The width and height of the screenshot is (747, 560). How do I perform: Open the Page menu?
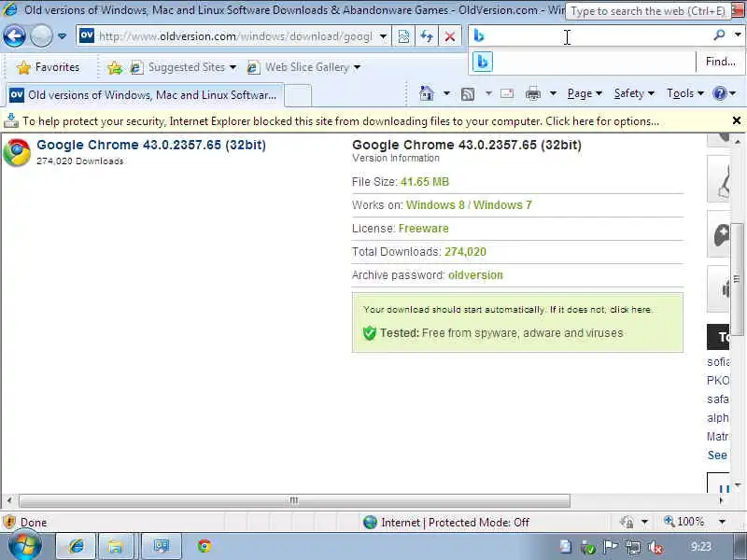(585, 93)
